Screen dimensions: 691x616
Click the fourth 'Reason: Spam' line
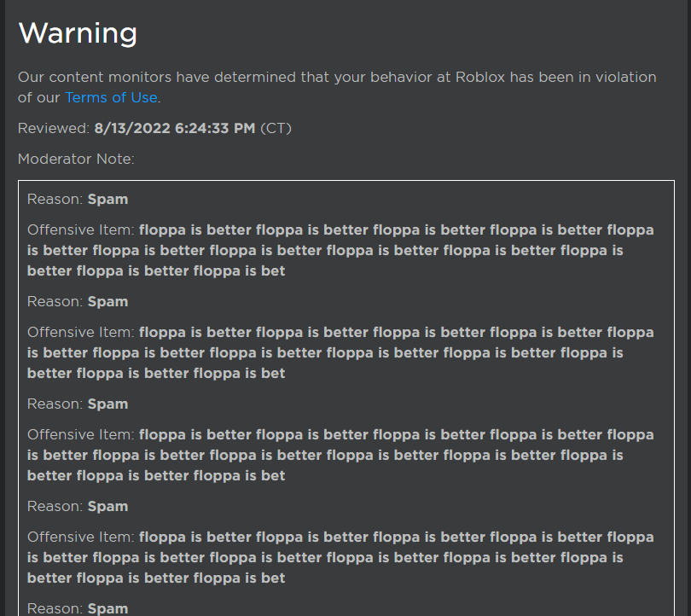(78, 506)
